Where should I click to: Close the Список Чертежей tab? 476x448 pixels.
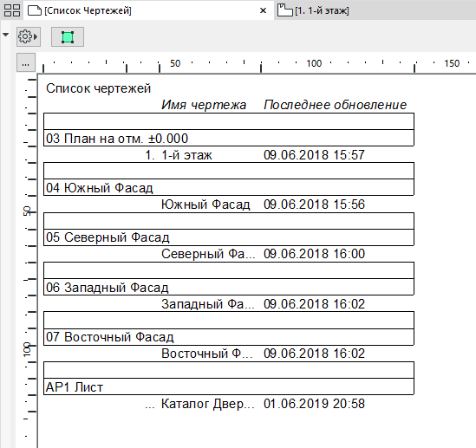[x=264, y=10]
